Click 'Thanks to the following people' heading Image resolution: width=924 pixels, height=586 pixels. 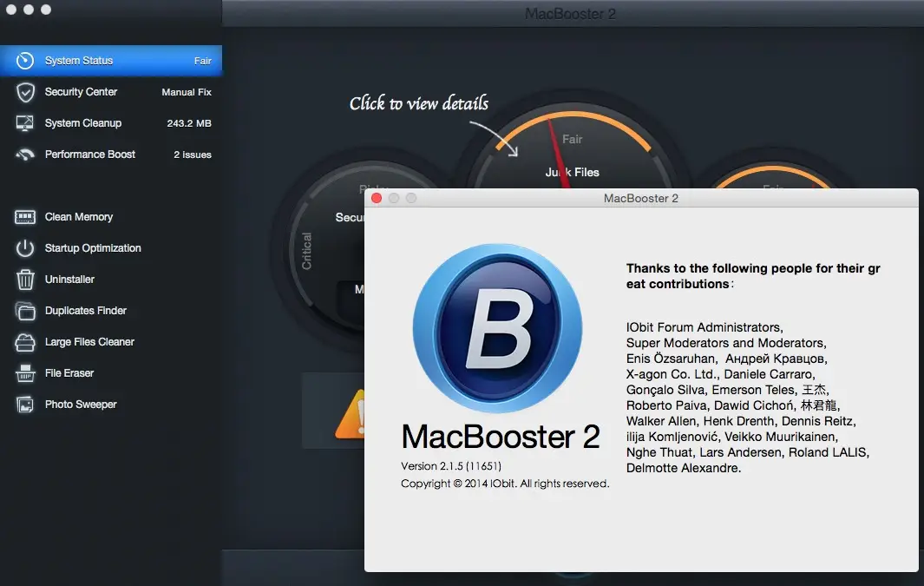click(753, 276)
